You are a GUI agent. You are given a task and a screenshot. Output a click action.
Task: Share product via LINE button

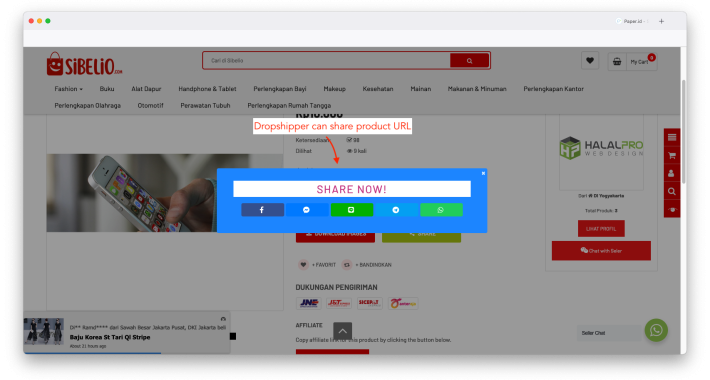(x=351, y=210)
